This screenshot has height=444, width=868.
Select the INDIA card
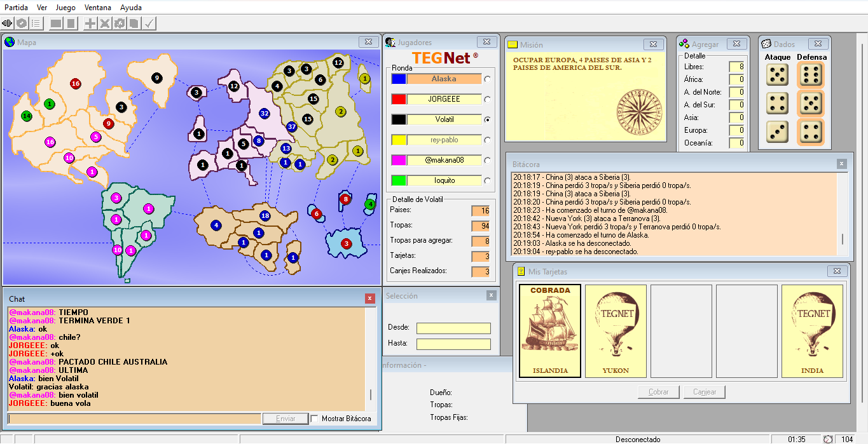tap(812, 331)
